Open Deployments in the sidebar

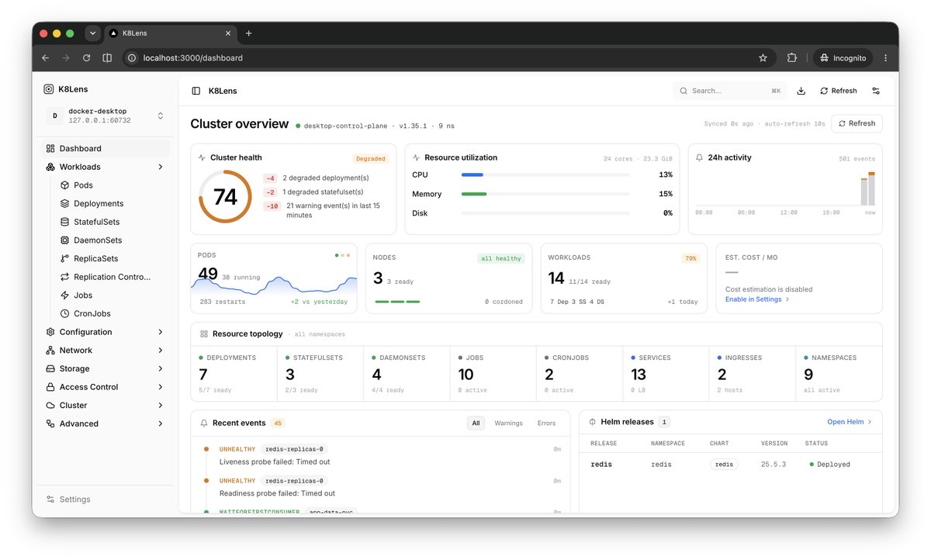[x=99, y=203]
